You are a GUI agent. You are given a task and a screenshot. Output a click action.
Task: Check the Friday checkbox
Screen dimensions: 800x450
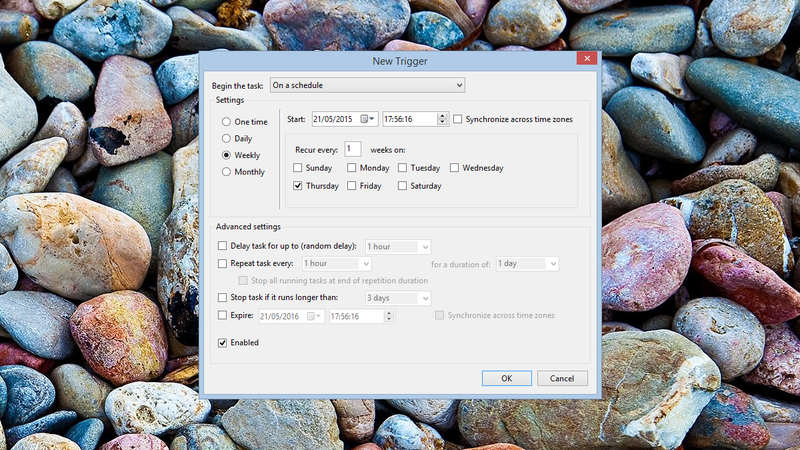click(x=351, y=186)
